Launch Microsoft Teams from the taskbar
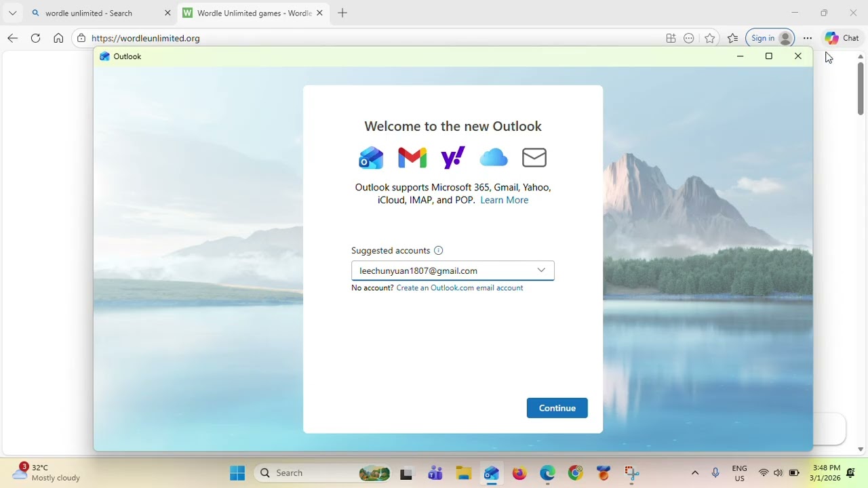 (435, 473)
